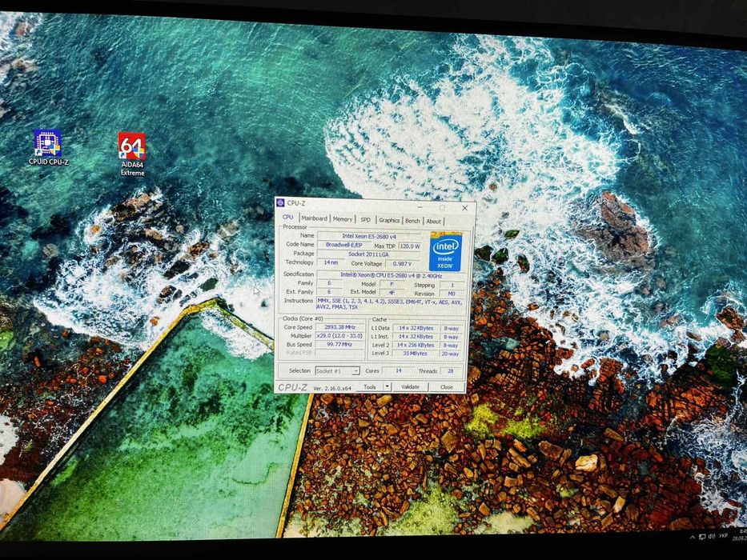Image resolution: width=747 pixels, height=560 pixels.
Task: Click the processor name Intel Xeon E5-2680 v4
Action: 369,236
